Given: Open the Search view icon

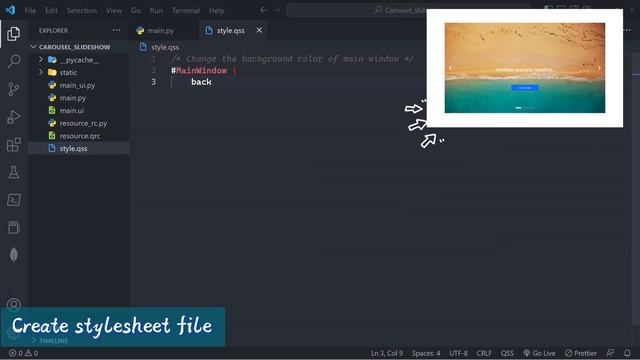Looking at the screenshot, I should [x=13, y=61].
